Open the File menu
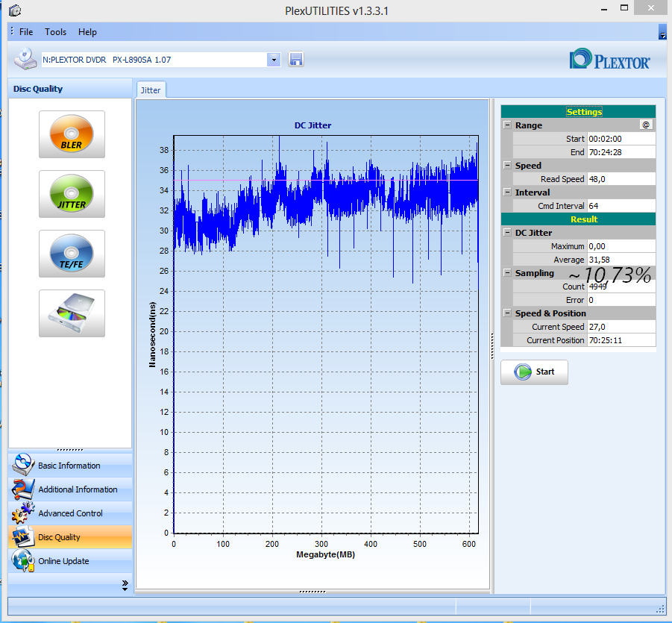Viewport: 672px width, 623px height. [25, 32]
